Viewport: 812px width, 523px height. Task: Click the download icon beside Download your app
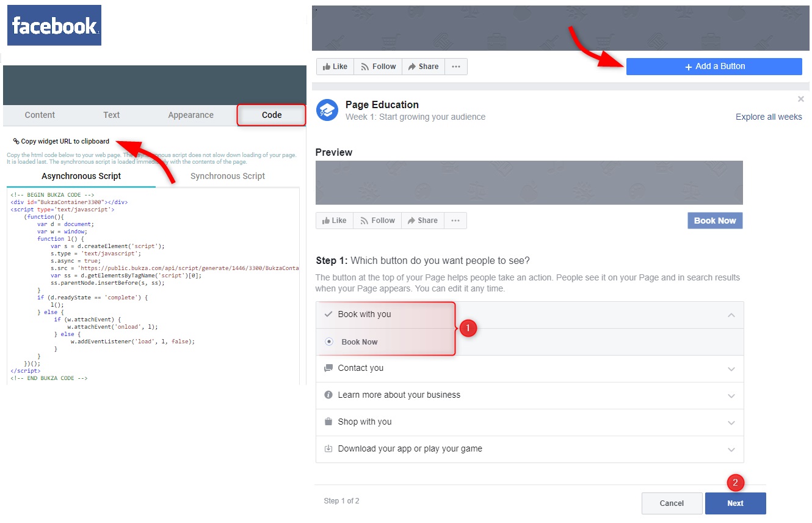click(327, 449)
